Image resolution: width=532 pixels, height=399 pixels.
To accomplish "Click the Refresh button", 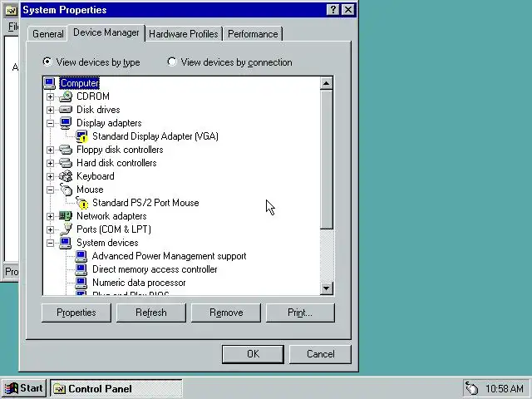I will (x=151, y=313).
